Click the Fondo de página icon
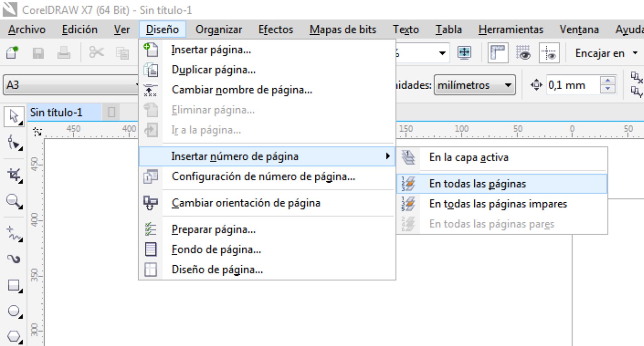Image resolution: width=644 pixels, height=346 pixels. [x=151, y=249]
